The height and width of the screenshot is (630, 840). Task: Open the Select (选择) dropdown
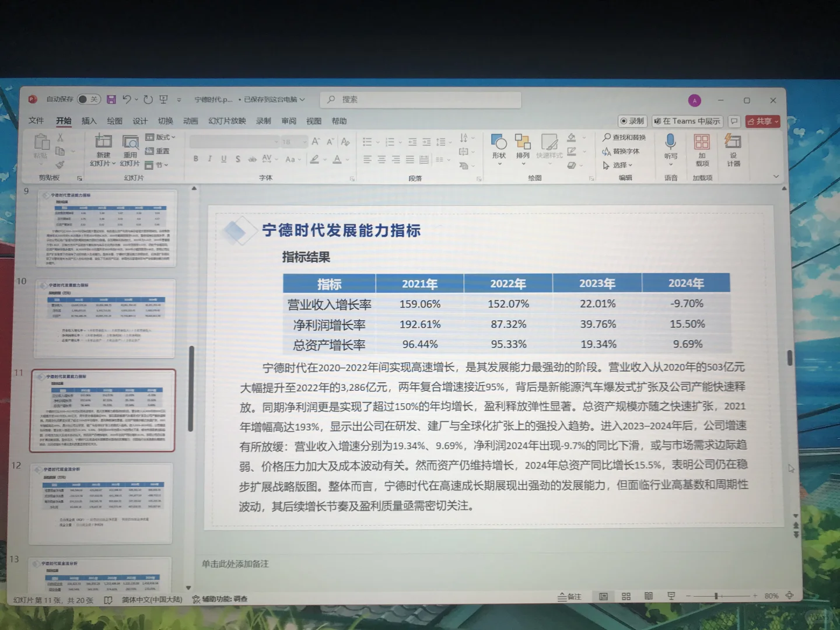[617, 165]
